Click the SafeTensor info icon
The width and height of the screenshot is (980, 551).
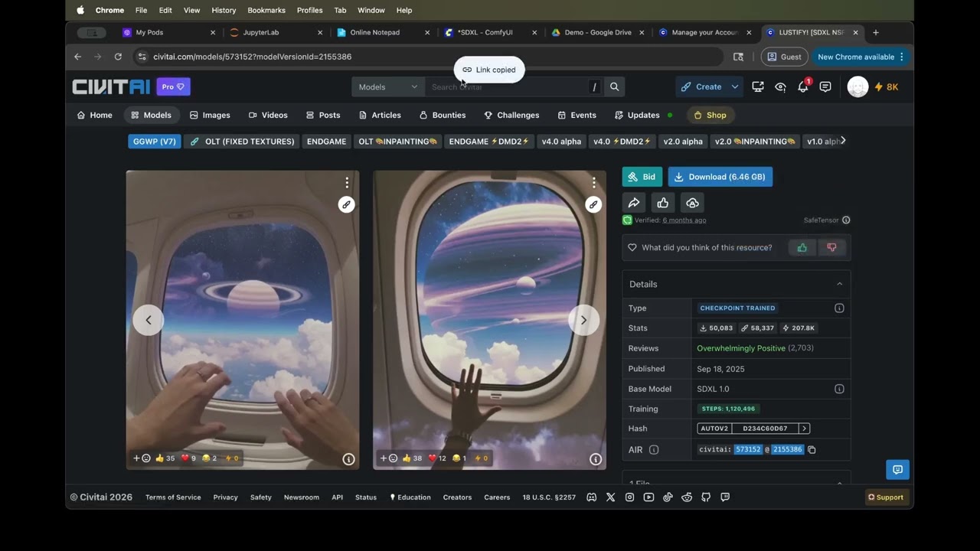(x=846, y=220)
